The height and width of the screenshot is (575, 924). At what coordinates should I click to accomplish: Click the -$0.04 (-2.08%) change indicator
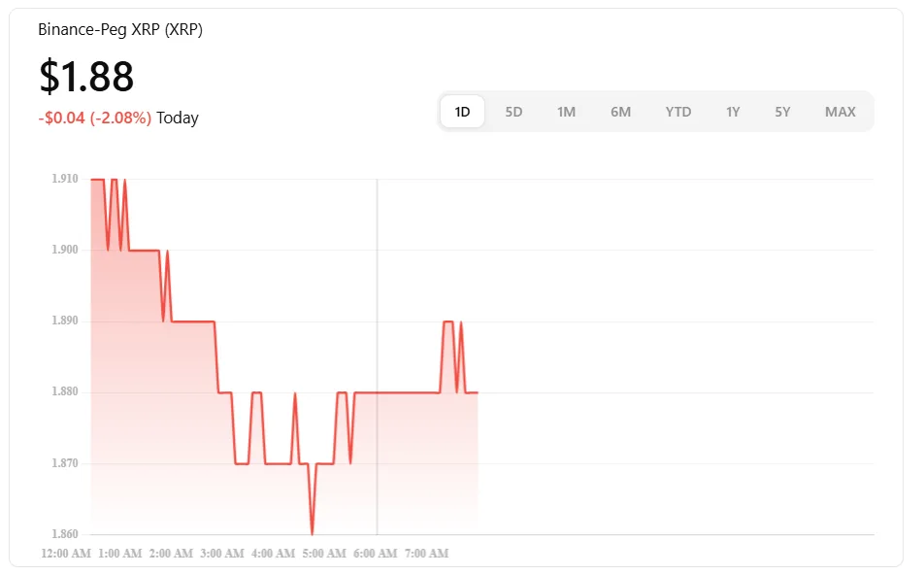tap(93, 117)
